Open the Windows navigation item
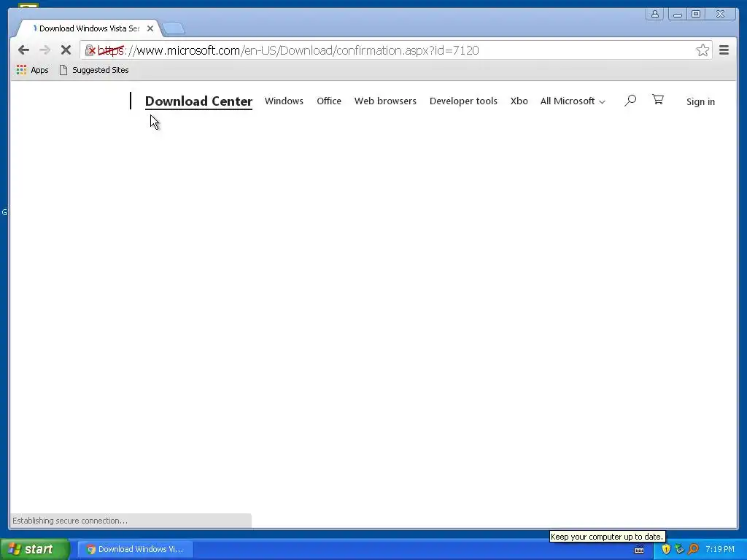The width and height of the screenshot is (747, 560). click(x=284, y=101)
